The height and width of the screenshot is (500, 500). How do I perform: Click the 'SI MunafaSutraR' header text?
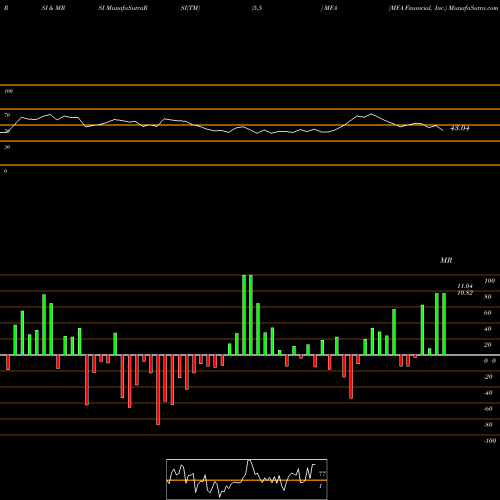tap(123, 8)
